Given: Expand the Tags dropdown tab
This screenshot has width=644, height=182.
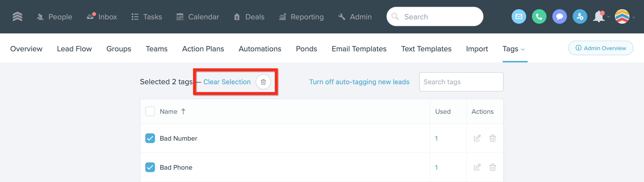Looking at the screenshot, I should tap(514, 49).
